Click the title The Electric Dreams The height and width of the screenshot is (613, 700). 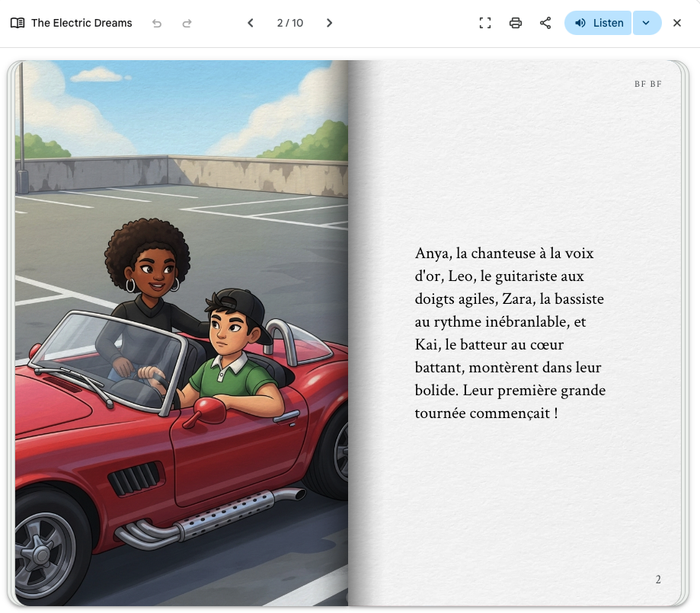point(82,23)
